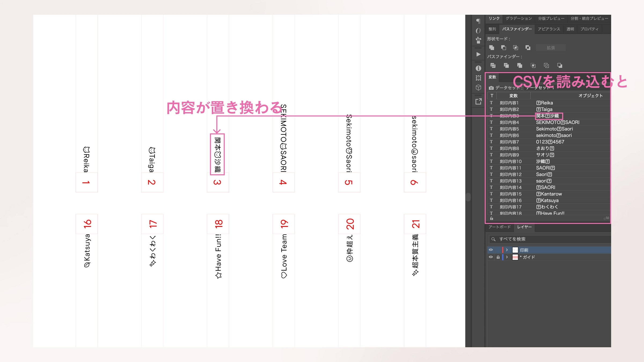This screenshot has height=362, width=644.
Task: Click the Minus Front shape mode icon
Action: point(504,48)
